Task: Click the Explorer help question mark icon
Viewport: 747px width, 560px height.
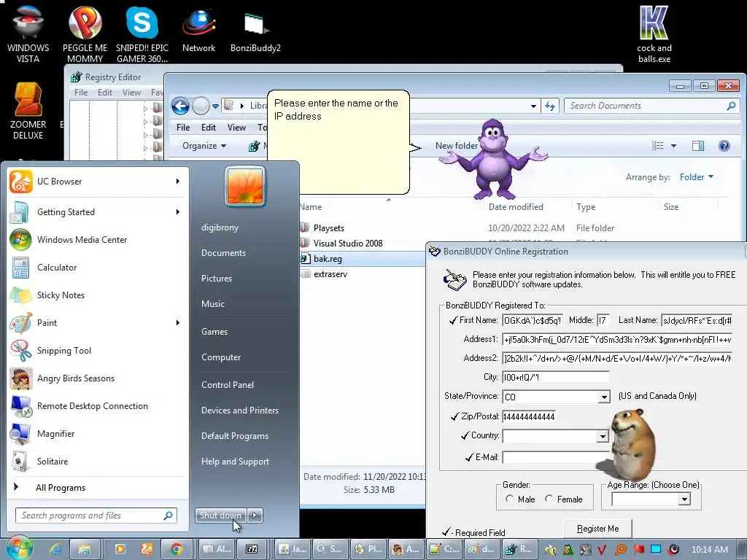Action: click(724, 146)
